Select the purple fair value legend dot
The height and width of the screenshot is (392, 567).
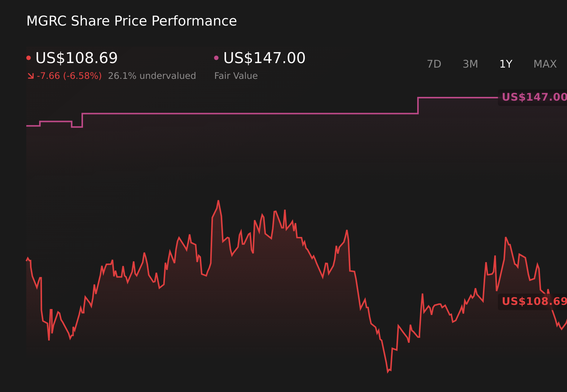216,57
